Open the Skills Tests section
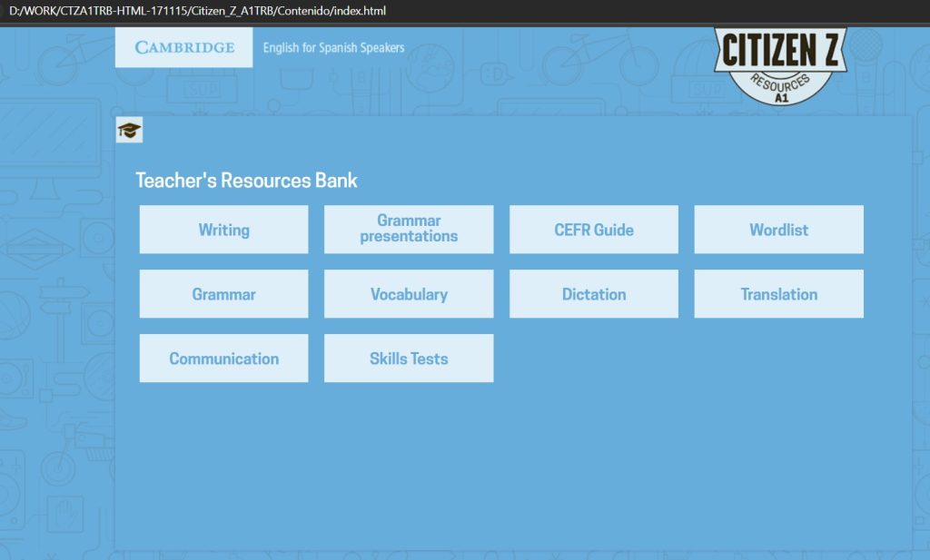Screen dimensions: 930x560 (408, 358)
